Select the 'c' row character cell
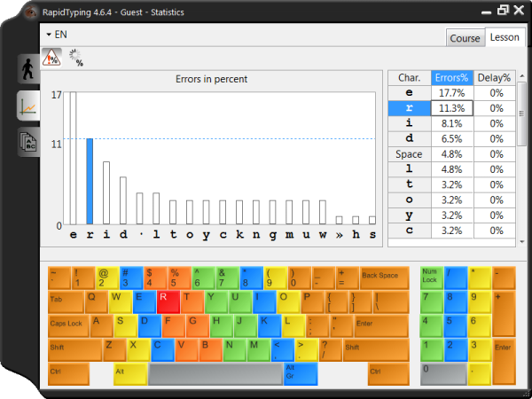Image resolution: width=532 pixels, height=399 pixels. click(410, 231)
